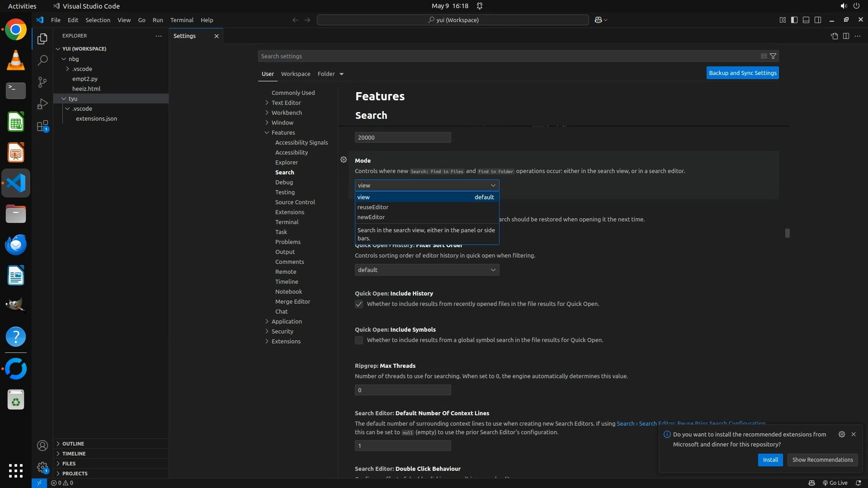868x488 pixels.
Task: Open the Terminal menu
Action: click(181, 20)
